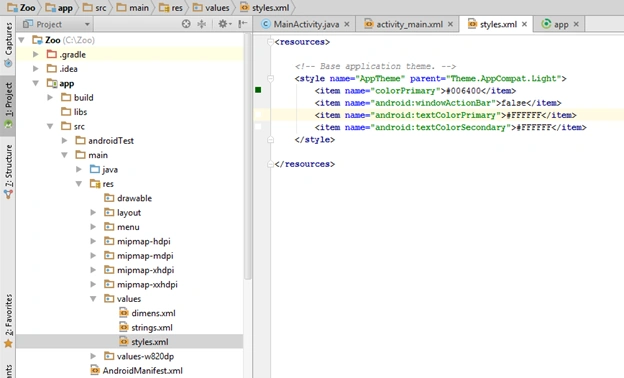Screen dimensions: 624x378
Task: Click the Project panel vertical scrollbar
Action: pos(248,156)
